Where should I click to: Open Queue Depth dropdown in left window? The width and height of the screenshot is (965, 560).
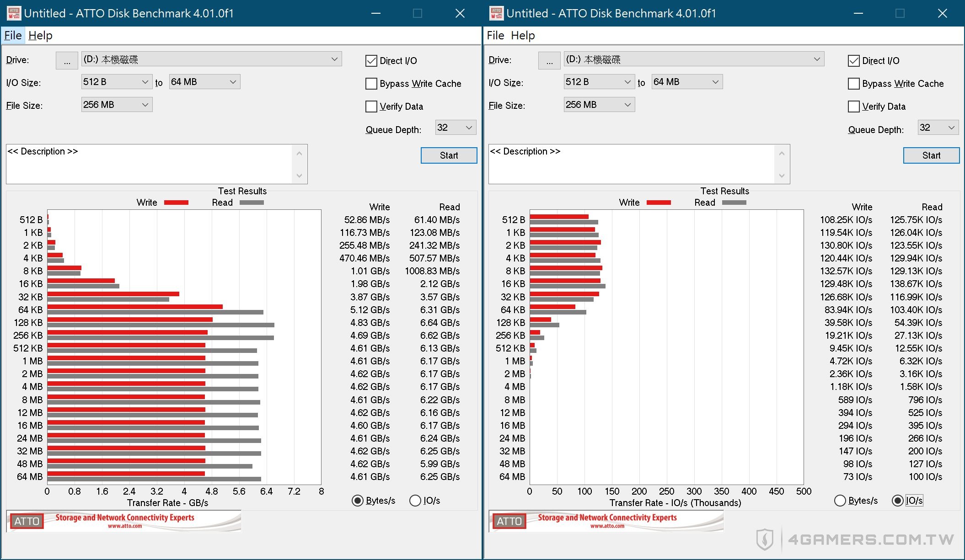(456, 128)
